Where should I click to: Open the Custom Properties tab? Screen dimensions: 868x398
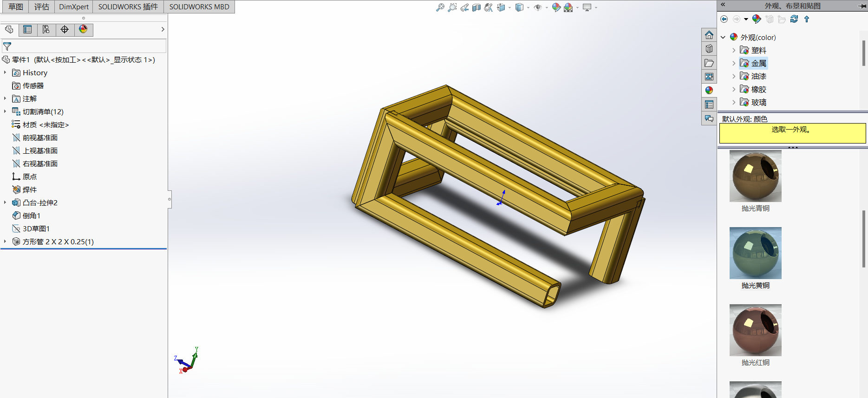[709, 104]
